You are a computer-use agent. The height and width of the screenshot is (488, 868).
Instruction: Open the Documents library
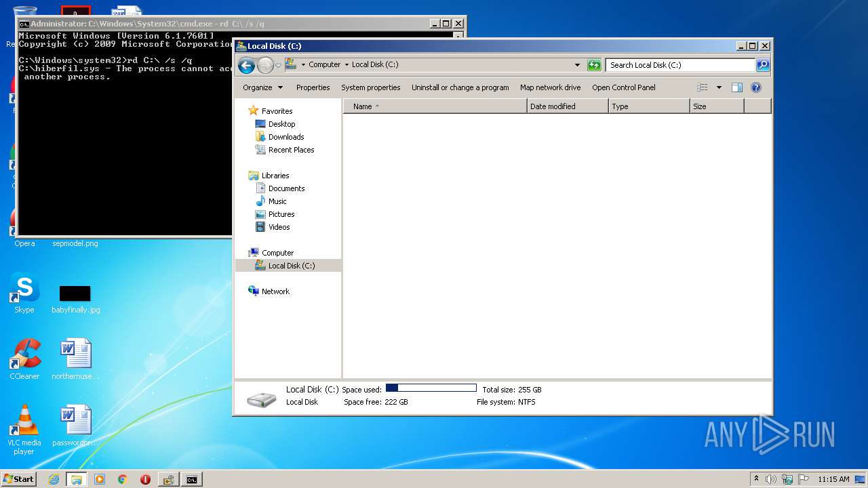coord(280,188)
